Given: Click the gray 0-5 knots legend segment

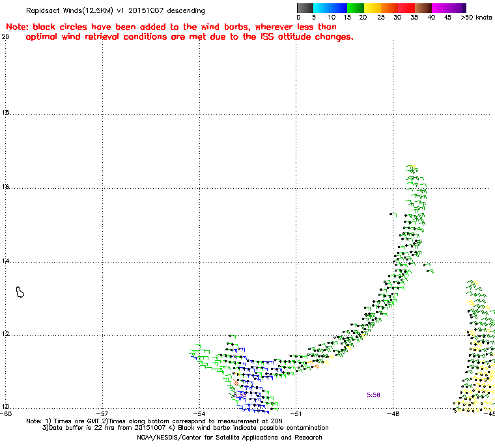Looking at the screenshot, I should [x=305, y=8].
